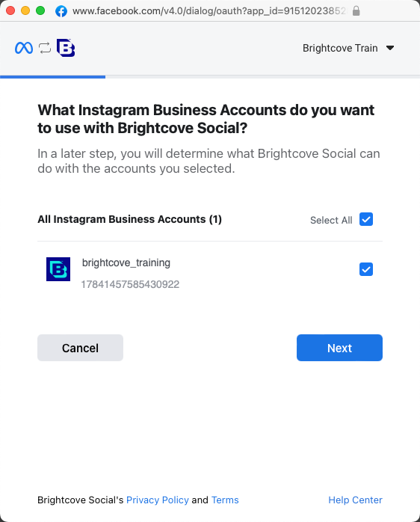
Task: Click the Facebook favicon in address bar
Action: (61, 11)
